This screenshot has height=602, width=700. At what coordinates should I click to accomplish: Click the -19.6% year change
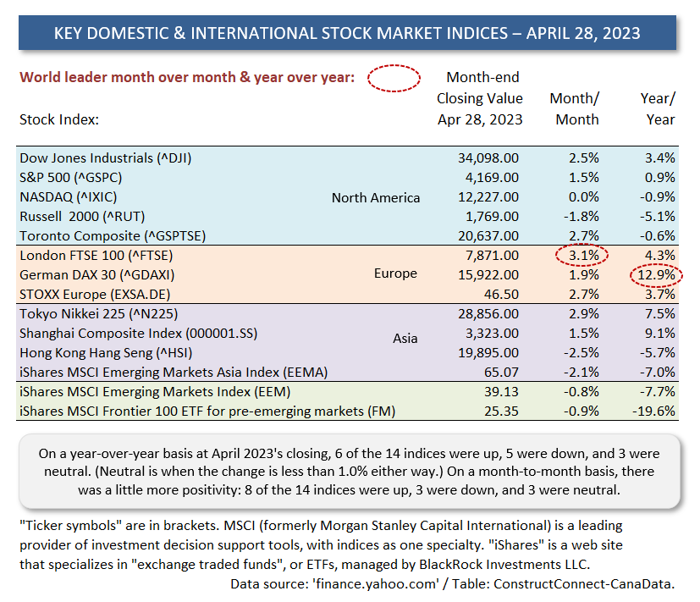(653, 411)
